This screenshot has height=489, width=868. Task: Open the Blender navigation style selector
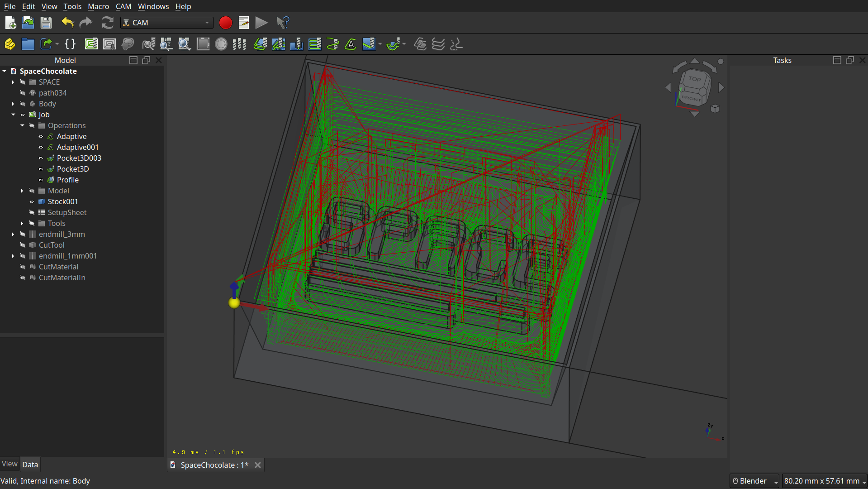(x=754, y=481)
